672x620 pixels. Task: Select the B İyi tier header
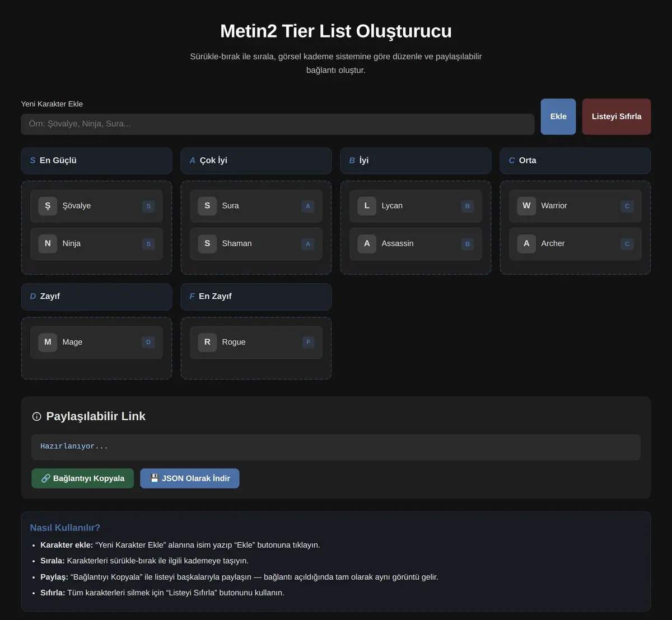[416, 161]
